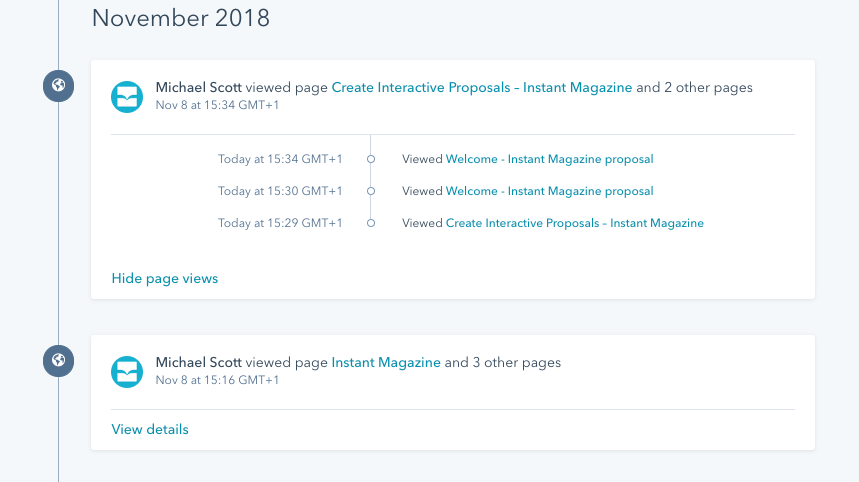Click teal inbox avatar in first activity card
859x482 pixels.
[x=127, y=97]
